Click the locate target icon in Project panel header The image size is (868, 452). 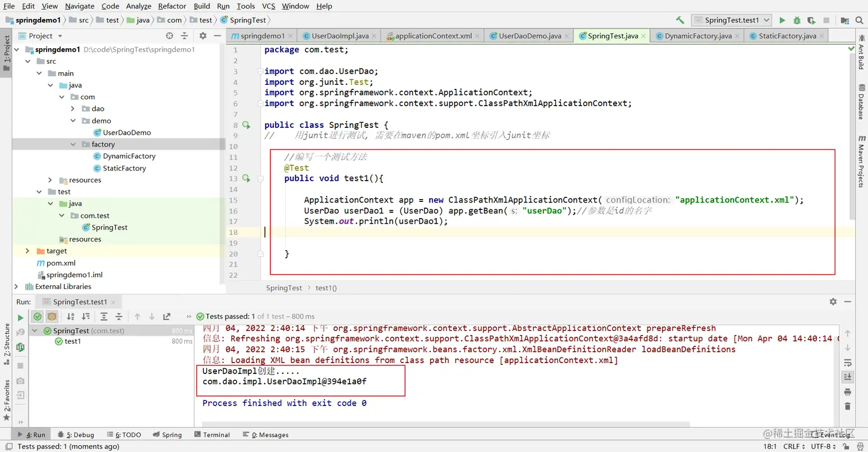pyautogui.click(x=169, y=36)
